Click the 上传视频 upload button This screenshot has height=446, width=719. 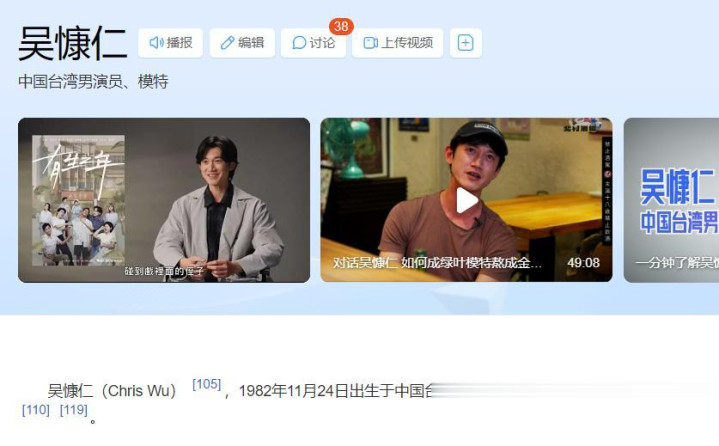(398, 43)
